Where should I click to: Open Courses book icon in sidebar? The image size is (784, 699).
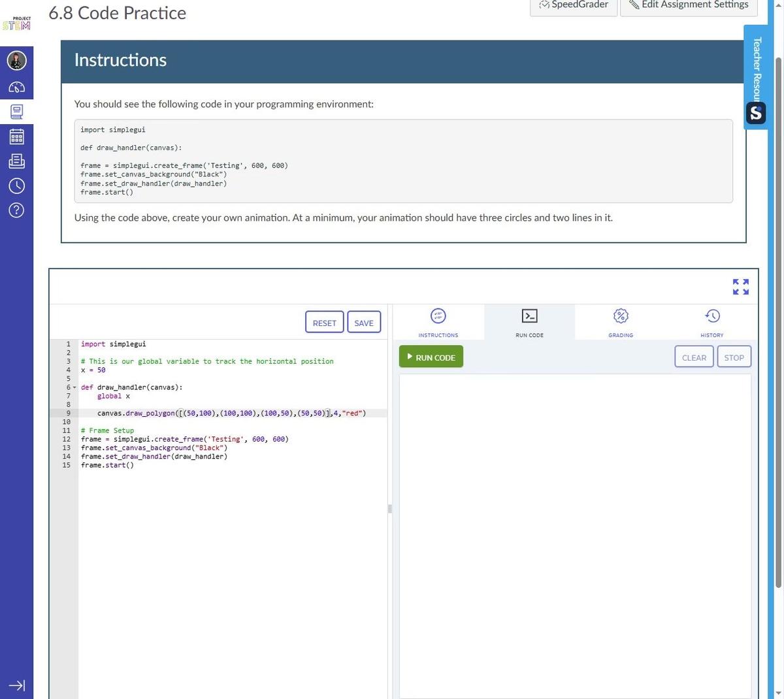[x=16, y=112]
